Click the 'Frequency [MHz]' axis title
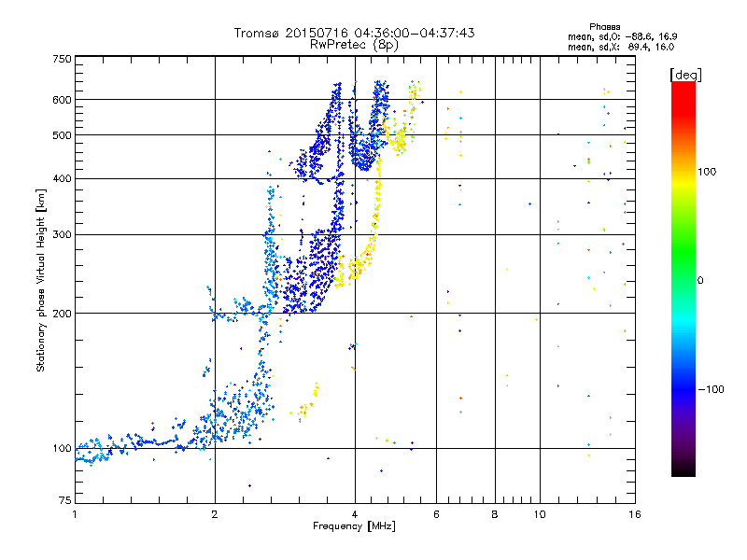The height and width of the screenshot is (560, 747). [354, 526]
